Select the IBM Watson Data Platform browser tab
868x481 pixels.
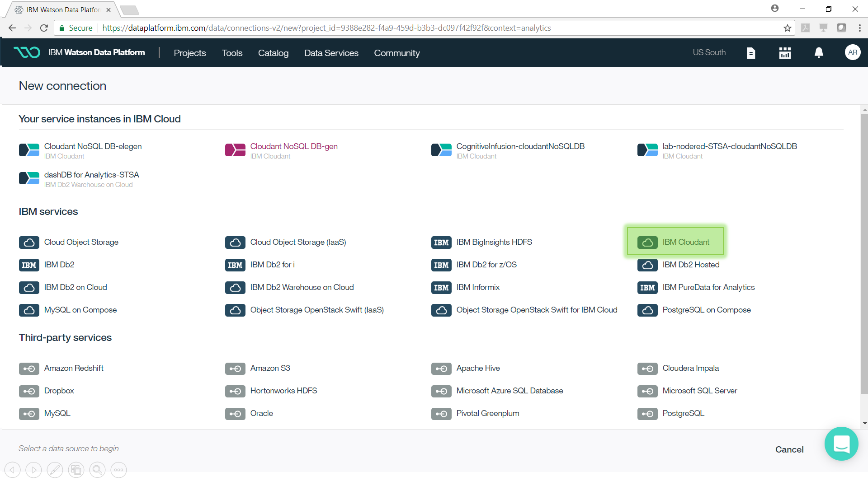pos(62,9)
